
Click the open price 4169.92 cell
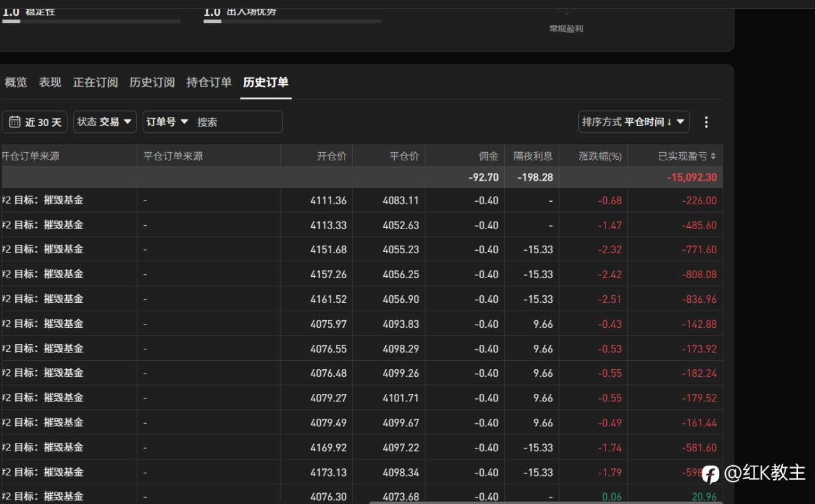329,447
